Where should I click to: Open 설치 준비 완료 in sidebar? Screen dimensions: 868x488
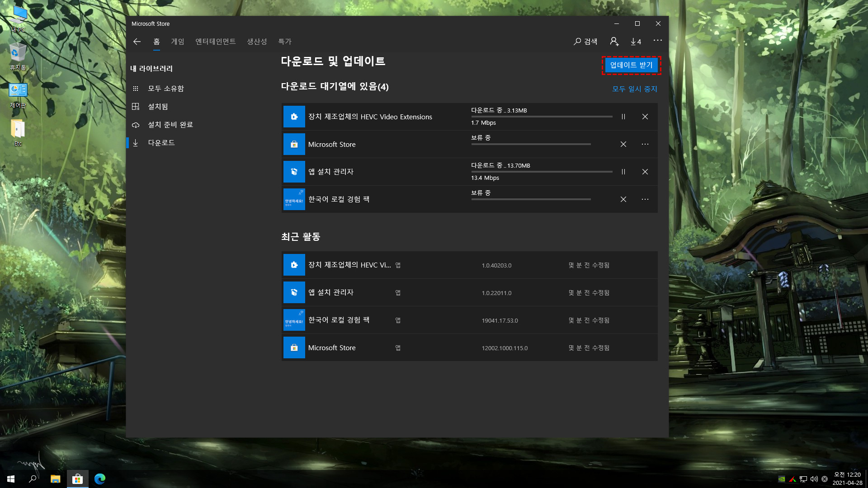coord(170,125)
